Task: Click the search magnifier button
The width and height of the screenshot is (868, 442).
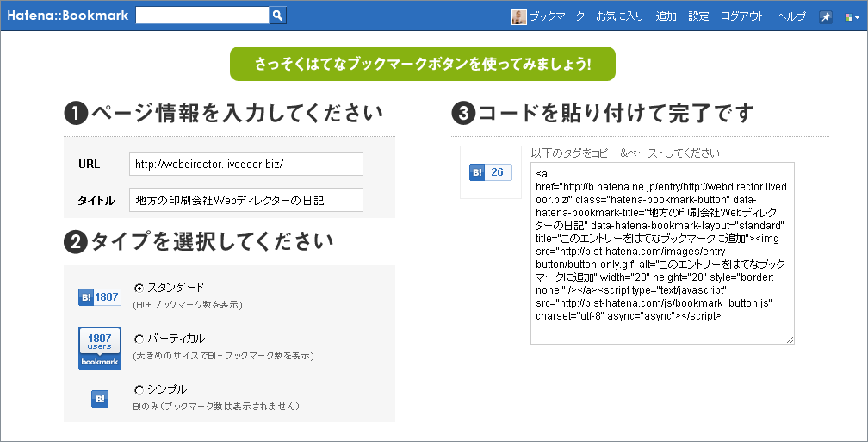Action: [278, 16]
